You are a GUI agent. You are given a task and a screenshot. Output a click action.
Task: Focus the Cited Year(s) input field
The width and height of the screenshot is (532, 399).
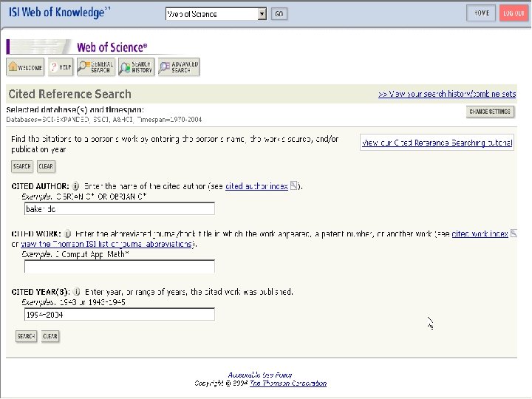tap(120, 314)
